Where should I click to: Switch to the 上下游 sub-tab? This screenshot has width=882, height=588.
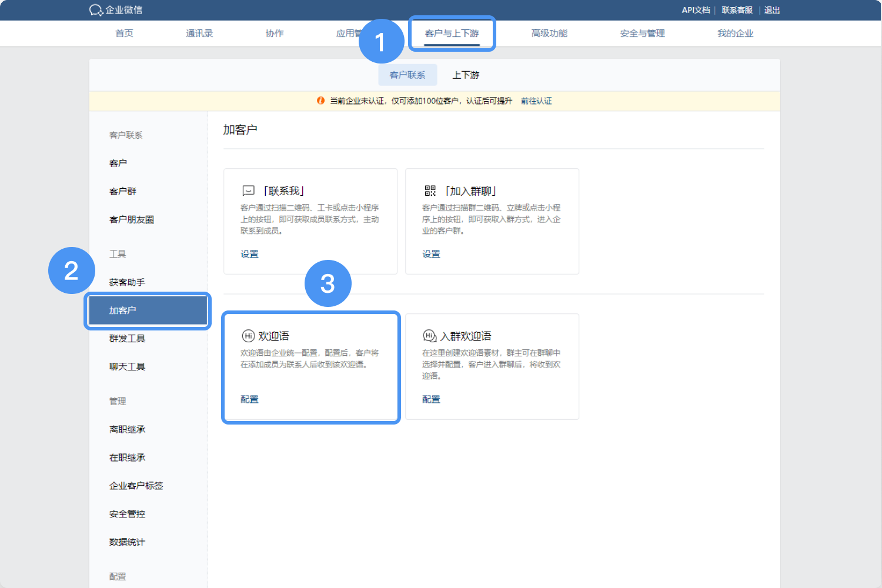pos(466,75)
